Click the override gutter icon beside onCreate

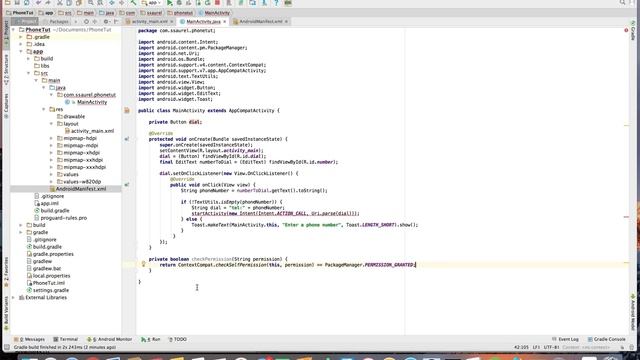127,139
